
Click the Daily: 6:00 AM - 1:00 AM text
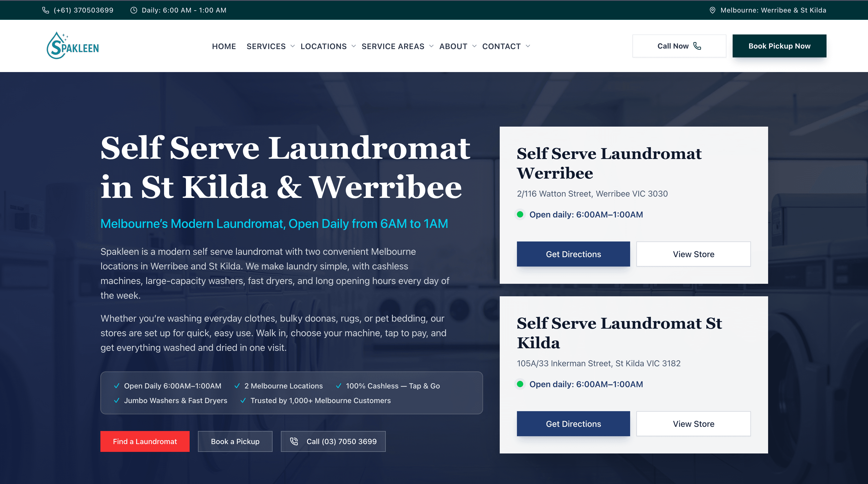(x=184, y=10)
